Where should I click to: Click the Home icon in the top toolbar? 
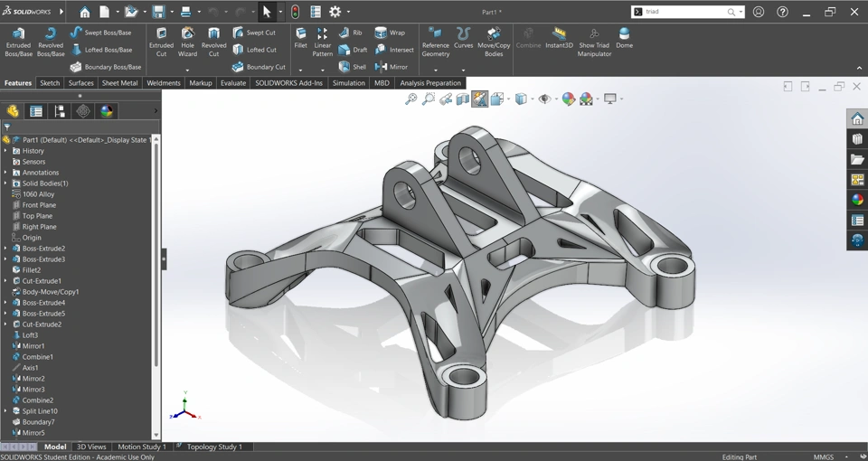(84, 12)
